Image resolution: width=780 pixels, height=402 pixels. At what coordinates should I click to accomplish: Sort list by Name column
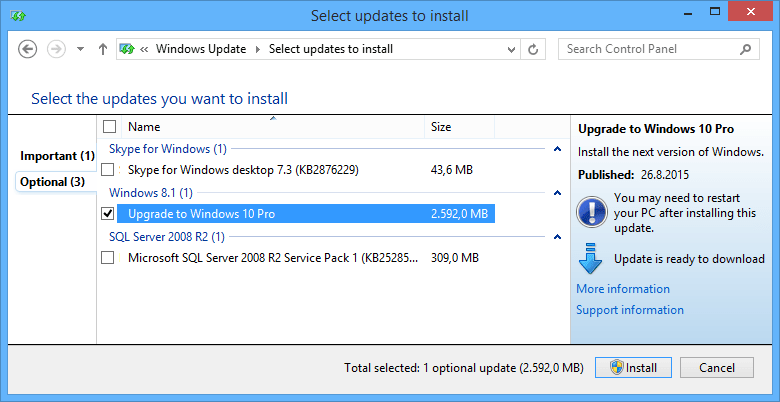(x=273, y=127)
